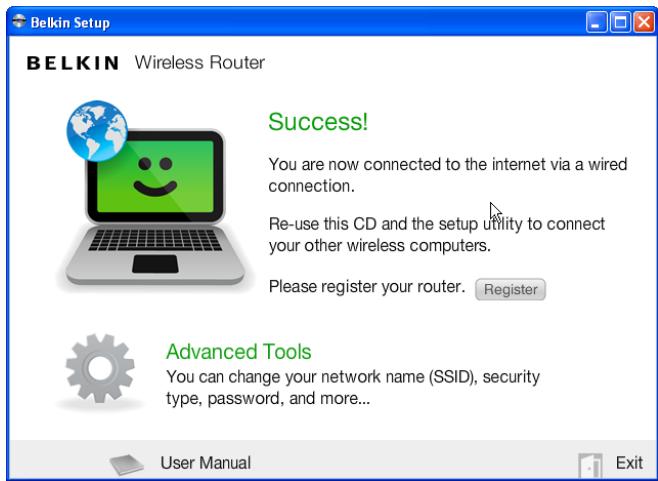Click the Advanced Tools description about SSID

pos(353,387)
